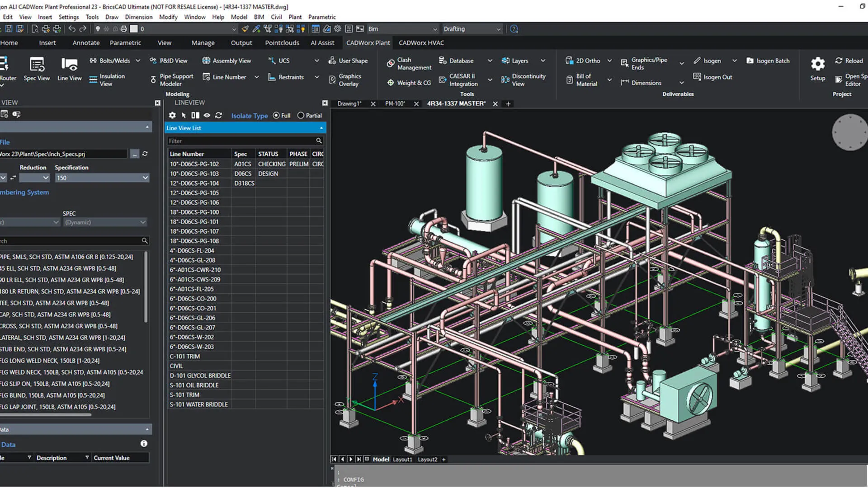Open the Assembly View tool

(x=227, y=60)
